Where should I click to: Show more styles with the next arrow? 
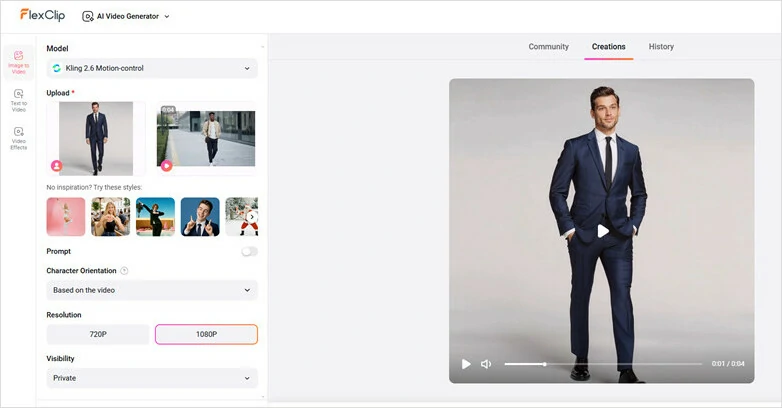[252, 217]
